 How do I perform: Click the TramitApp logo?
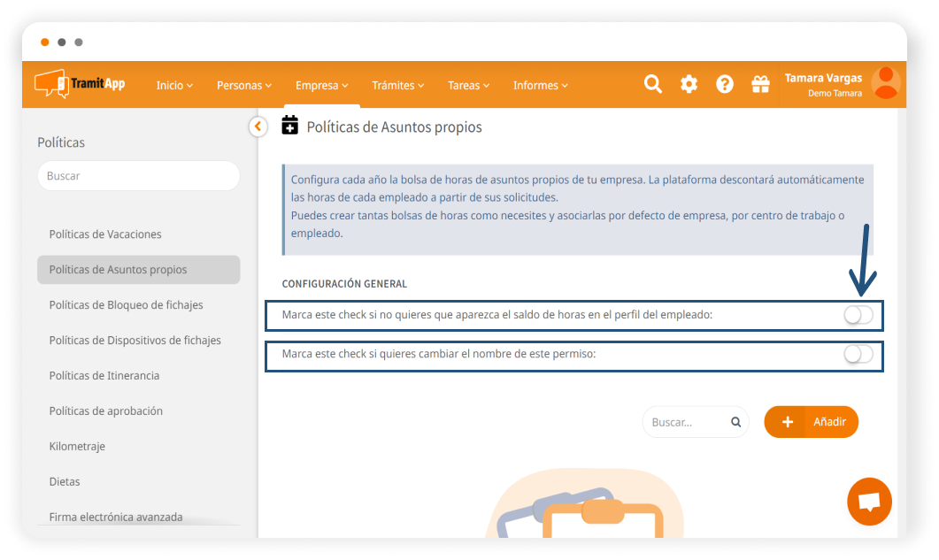pos(80,84)
